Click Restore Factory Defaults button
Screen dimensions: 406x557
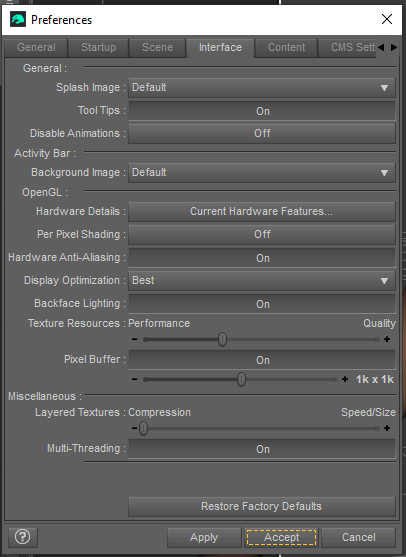(x=262, y=506)
